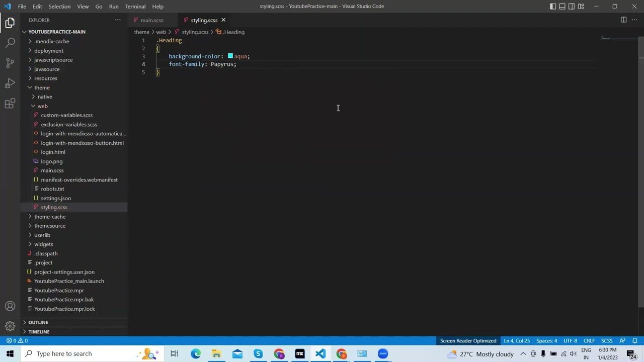This screenshot has width=644, height=362.
Task: Open File Explorer from taskbar
Action: pos(216,353)
